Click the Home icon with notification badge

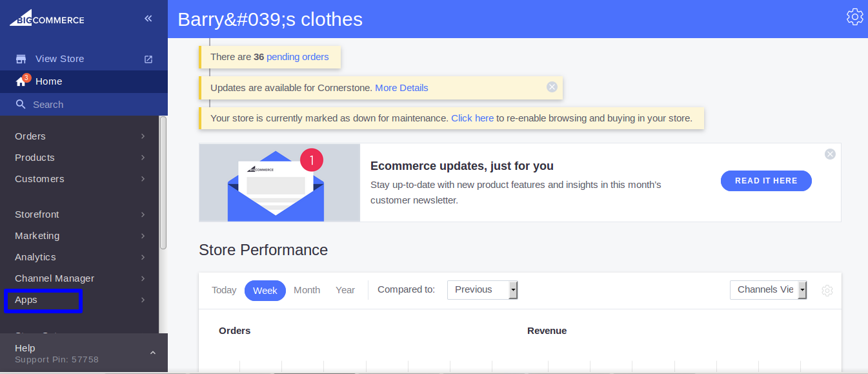click(x=21, y=81)
